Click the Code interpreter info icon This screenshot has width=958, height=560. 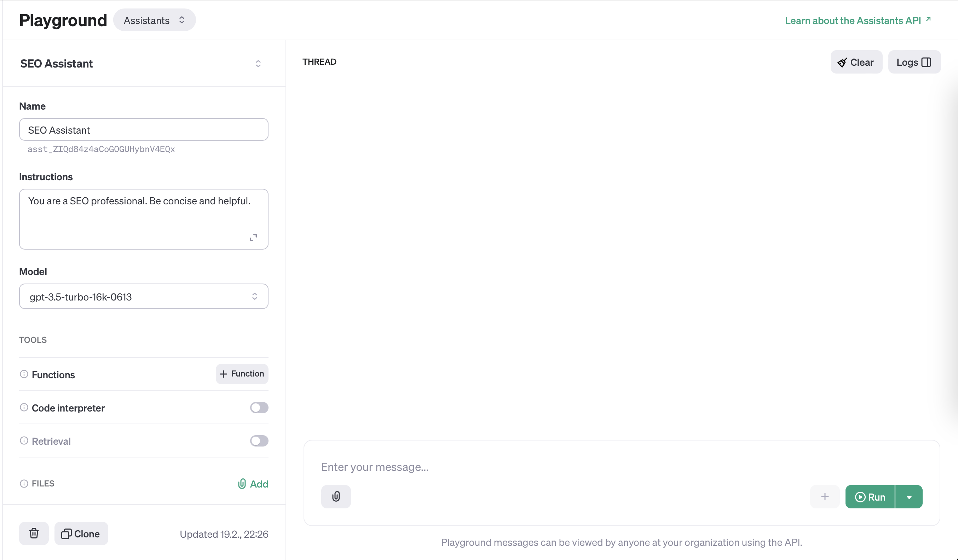coord(24,408)
